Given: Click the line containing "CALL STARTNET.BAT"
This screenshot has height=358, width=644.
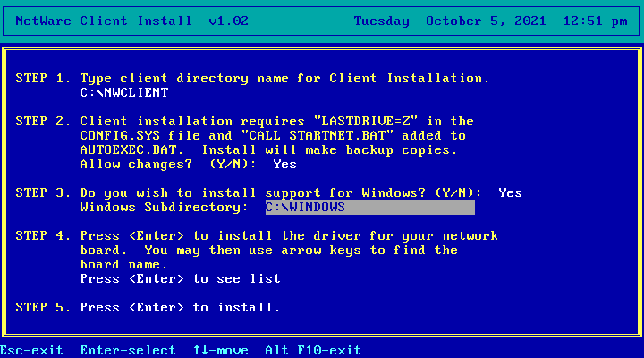Looking at the screenshot, I should coord(273,136).
